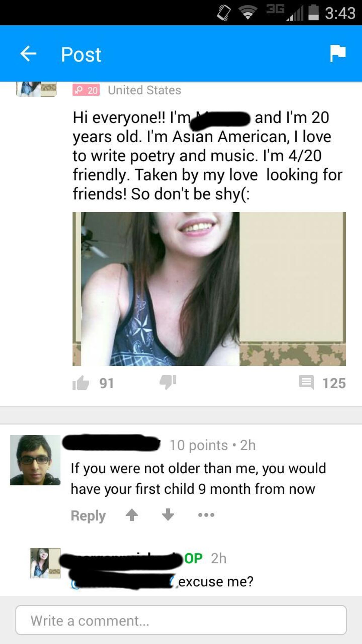Dislike the post with thumbs down

click(168, 382)
